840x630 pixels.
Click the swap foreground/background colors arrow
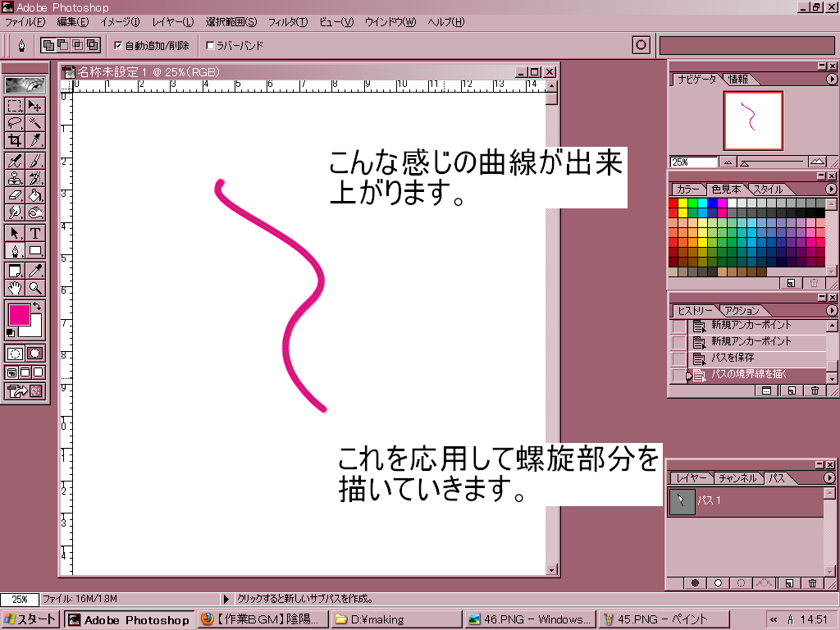(37, 306)
